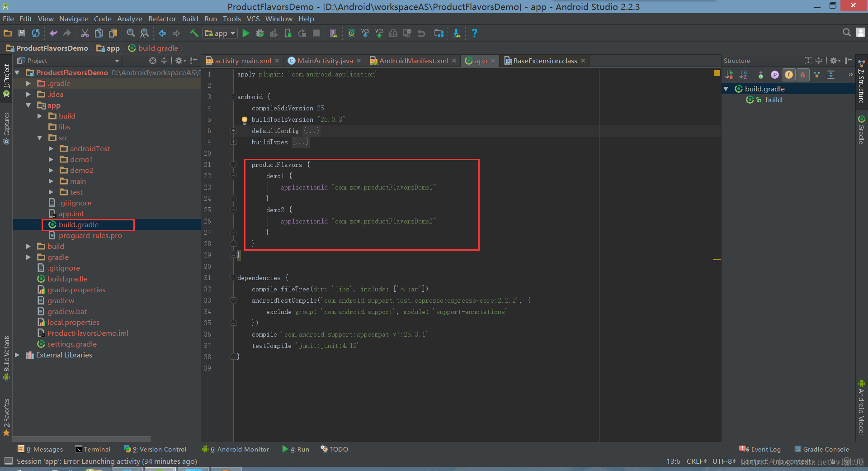The width and height of the screenshot is (868, 471).
Task: Click the Make Project hammer icon
Action: tap(194, 33)
